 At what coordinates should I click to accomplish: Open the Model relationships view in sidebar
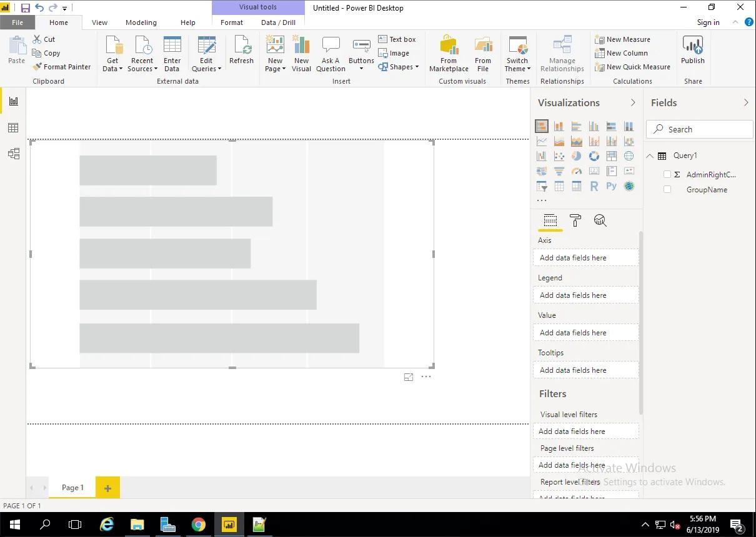[x=13, y=154]
